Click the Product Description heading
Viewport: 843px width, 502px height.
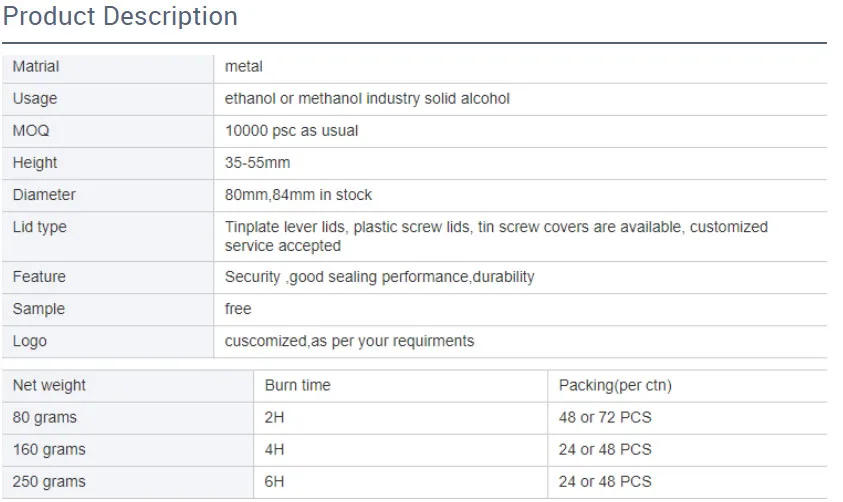(121, 17)
